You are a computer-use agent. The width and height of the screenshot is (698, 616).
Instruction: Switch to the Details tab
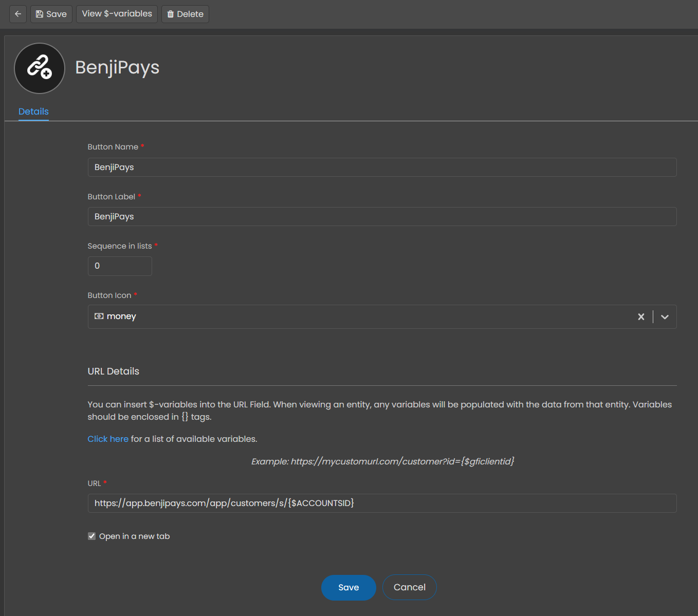point(33,111)
